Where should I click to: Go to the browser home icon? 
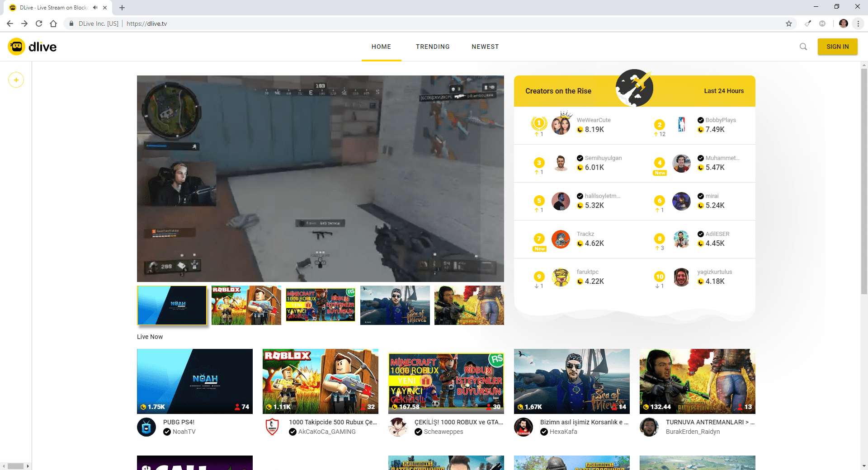click(x=53, y=23)
